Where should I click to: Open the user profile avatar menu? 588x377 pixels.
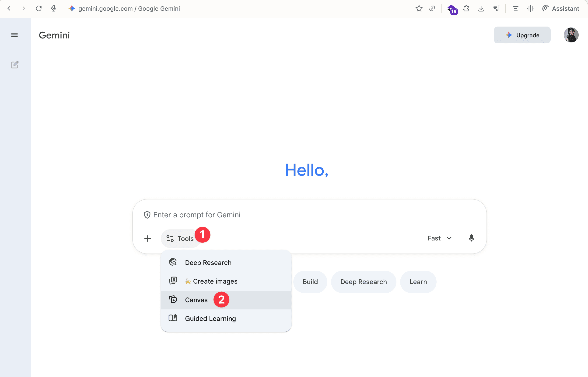[x=571, y=35]
